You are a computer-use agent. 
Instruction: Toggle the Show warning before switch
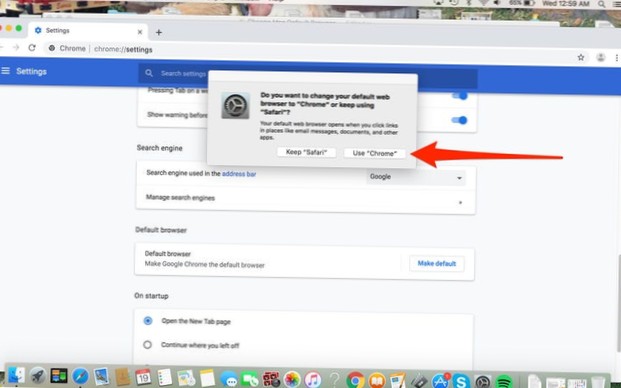point(459,120)
